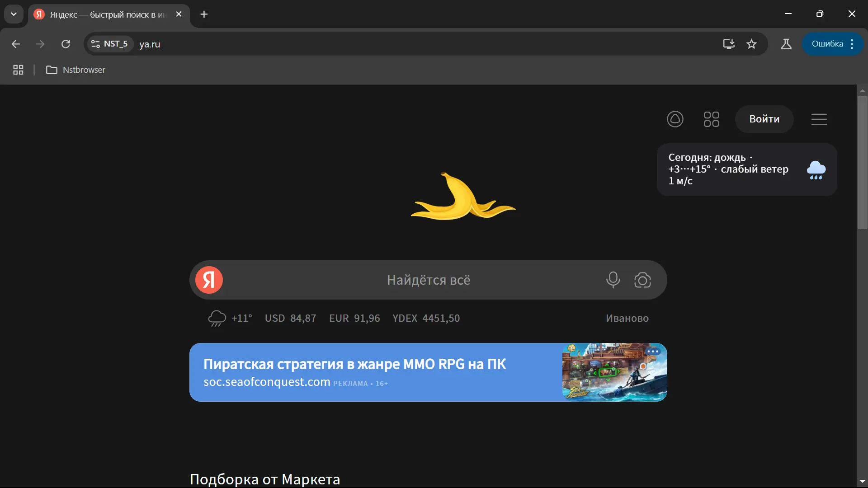
Task: Open image search camera icon
Action: click(x=642, y=280)
